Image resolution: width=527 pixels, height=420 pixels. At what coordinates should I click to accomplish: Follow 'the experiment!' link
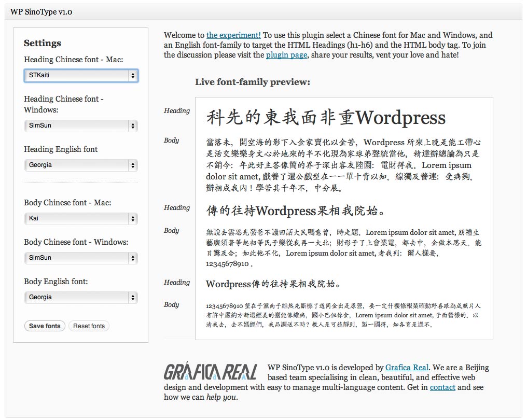(x=233, y=35)
